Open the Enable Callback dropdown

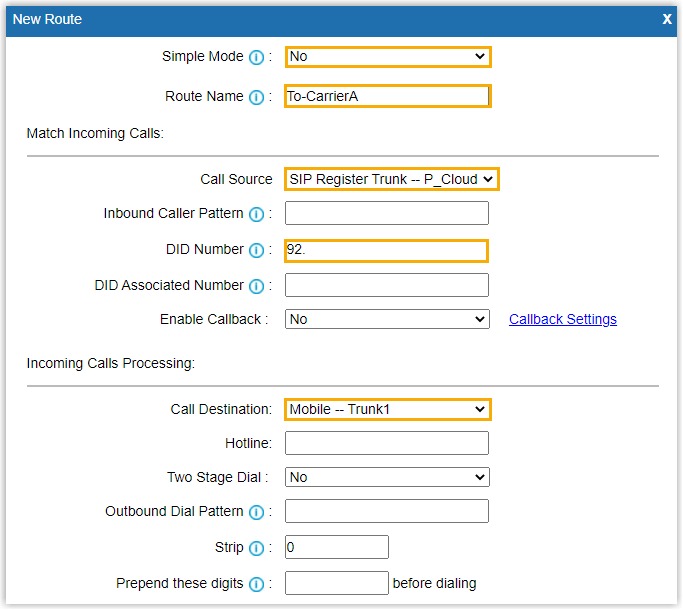point(387,320)
